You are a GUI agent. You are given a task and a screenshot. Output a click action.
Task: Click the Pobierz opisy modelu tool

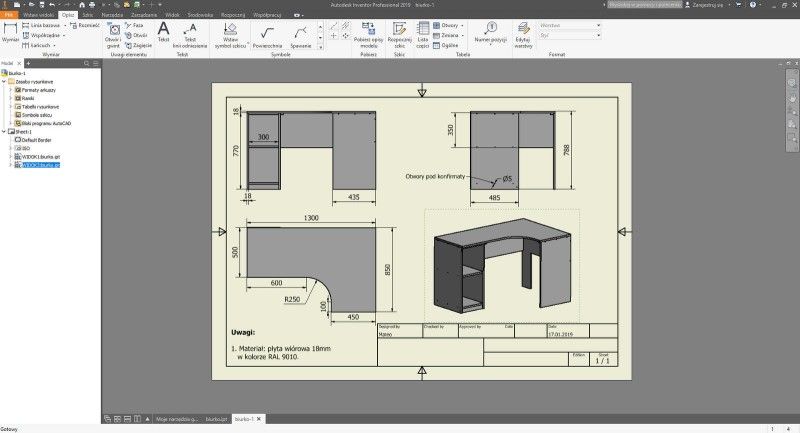[x=368, y=35]
